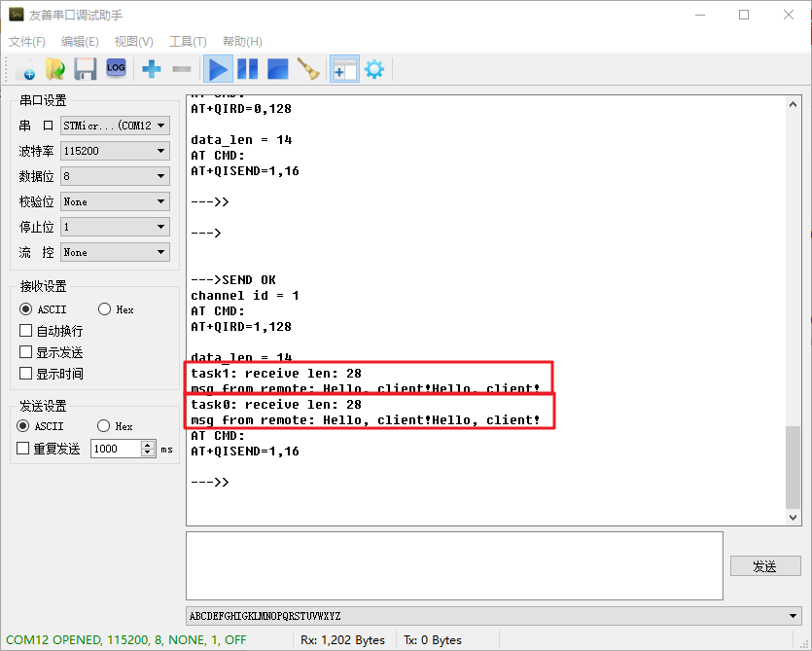
Task: Toggle the add-window panel icon
Action: click(344, 69)
